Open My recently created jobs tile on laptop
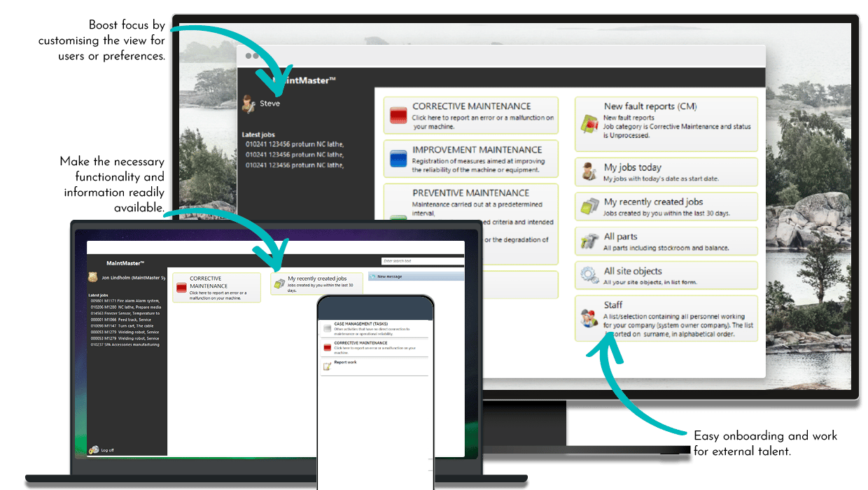 point(315,281)
